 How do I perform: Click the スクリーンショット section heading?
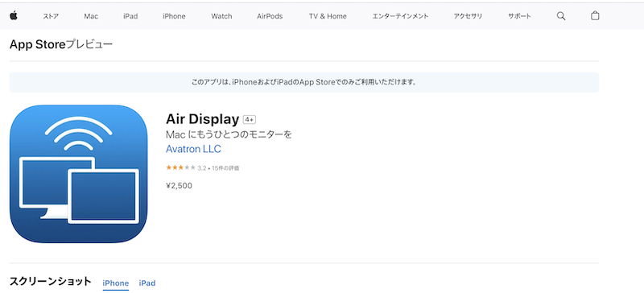tap(50, 282)
